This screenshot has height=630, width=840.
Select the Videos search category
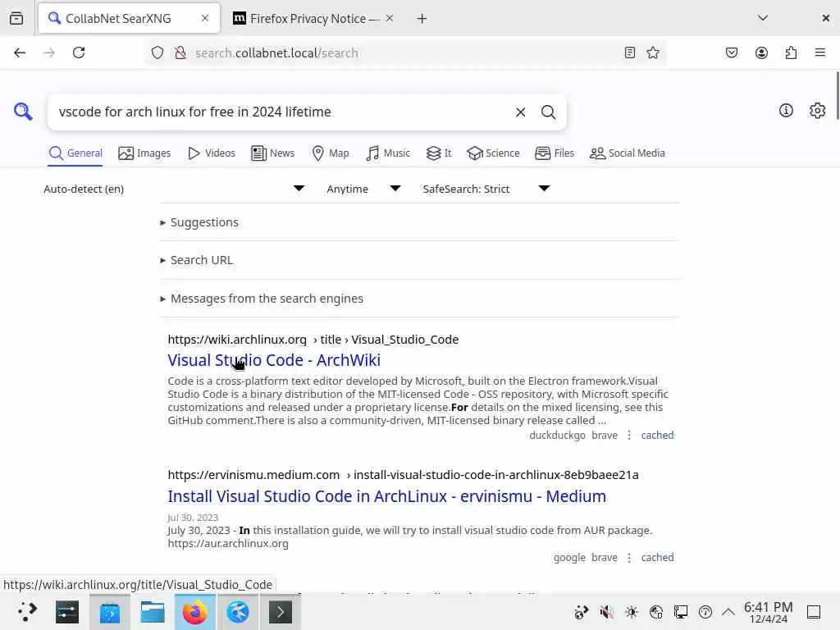pyautogui.click(x=212, y=153)
